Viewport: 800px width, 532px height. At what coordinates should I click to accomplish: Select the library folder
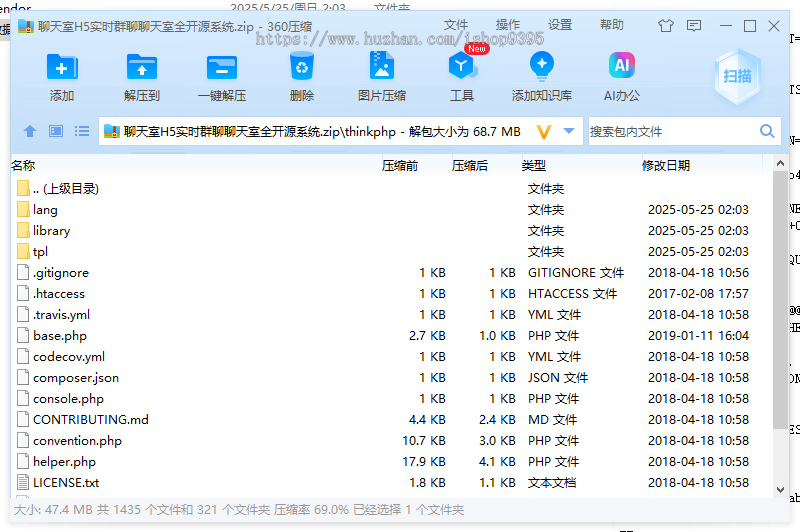pyautogui.click(x=391, y=231)
